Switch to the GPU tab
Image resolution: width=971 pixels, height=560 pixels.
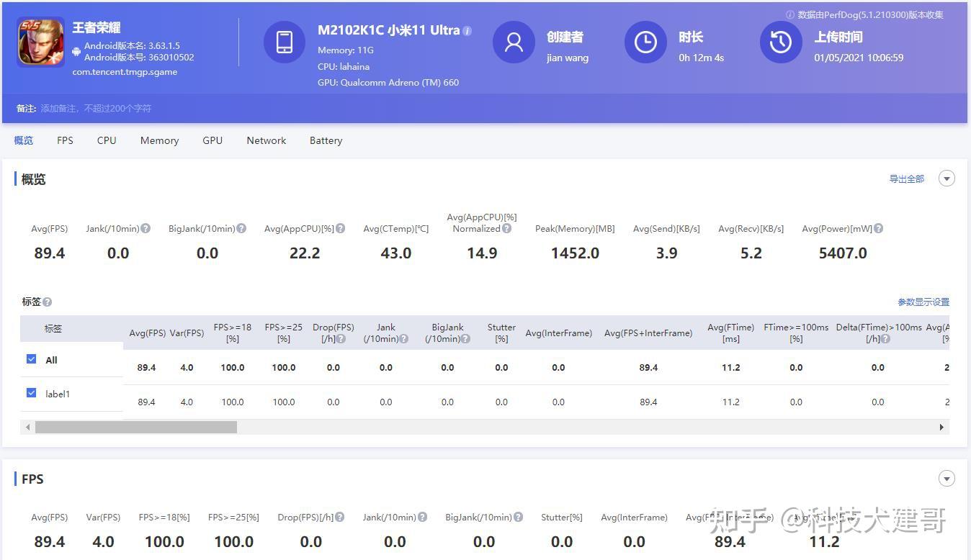pos(212,140)
